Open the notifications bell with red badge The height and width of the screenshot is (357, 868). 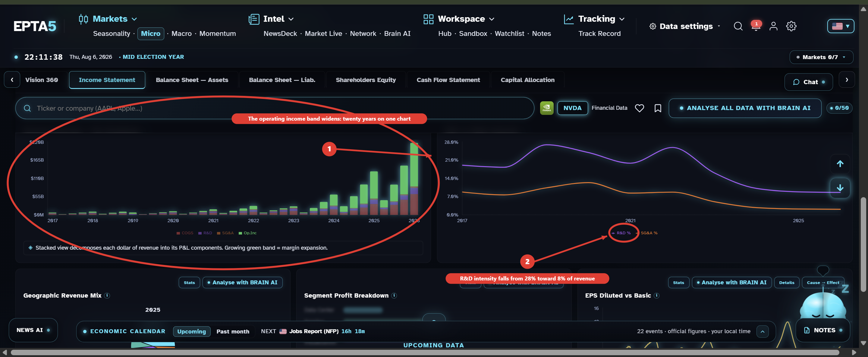click(x=756, y=26)
